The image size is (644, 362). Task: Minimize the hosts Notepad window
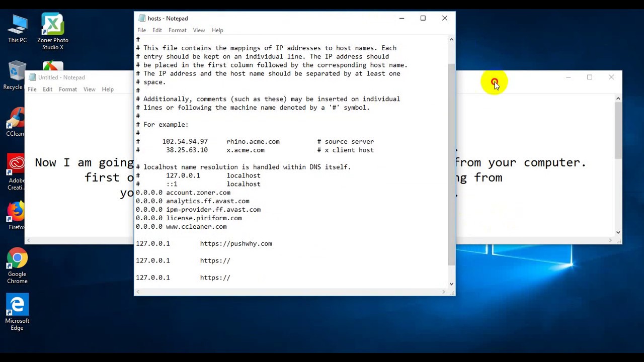401,18
